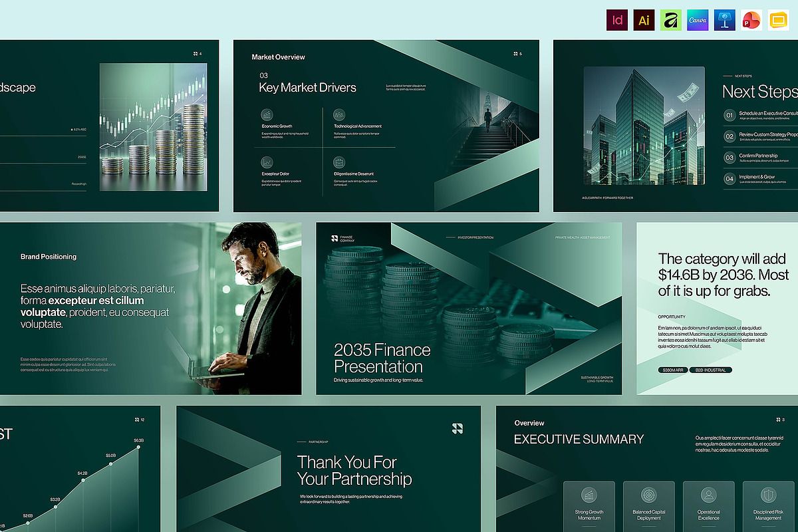Click logo beside page number 12
The height and width of the screenshot is (532, 798).
point(136,420)
